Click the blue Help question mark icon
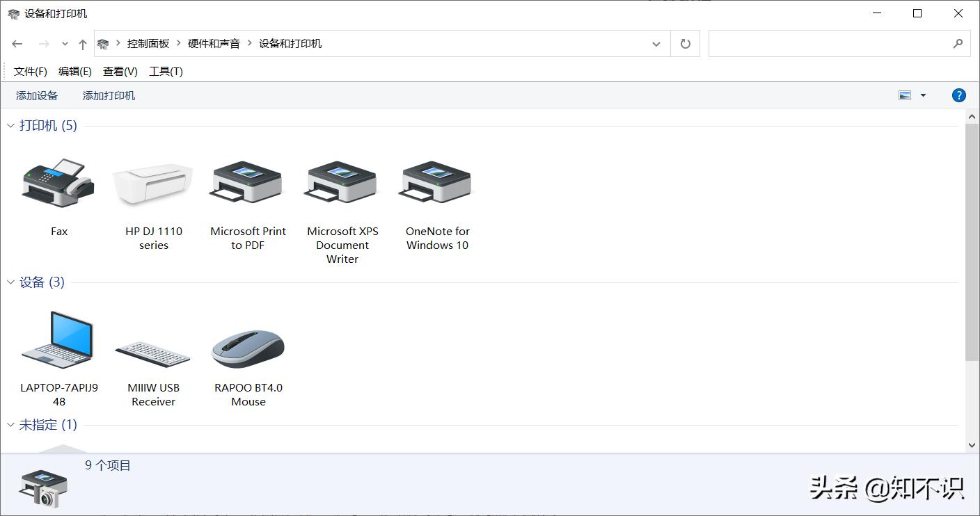 (958, 95)
